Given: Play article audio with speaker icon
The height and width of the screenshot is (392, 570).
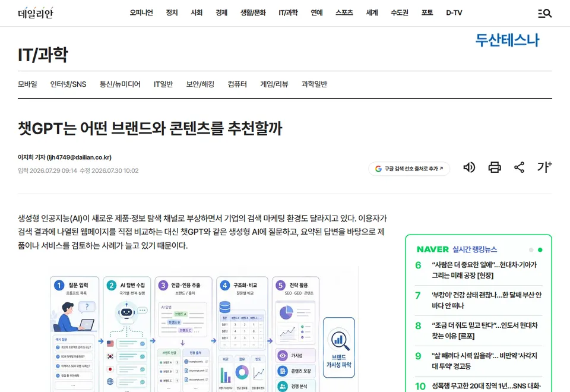Looking at the screenshot, I should (469, 167).
